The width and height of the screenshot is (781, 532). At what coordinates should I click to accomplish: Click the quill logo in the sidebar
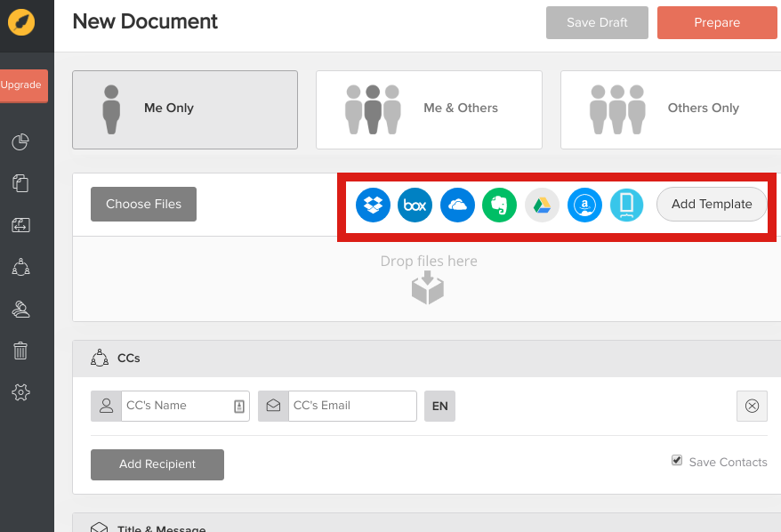[x=21, y=22]
